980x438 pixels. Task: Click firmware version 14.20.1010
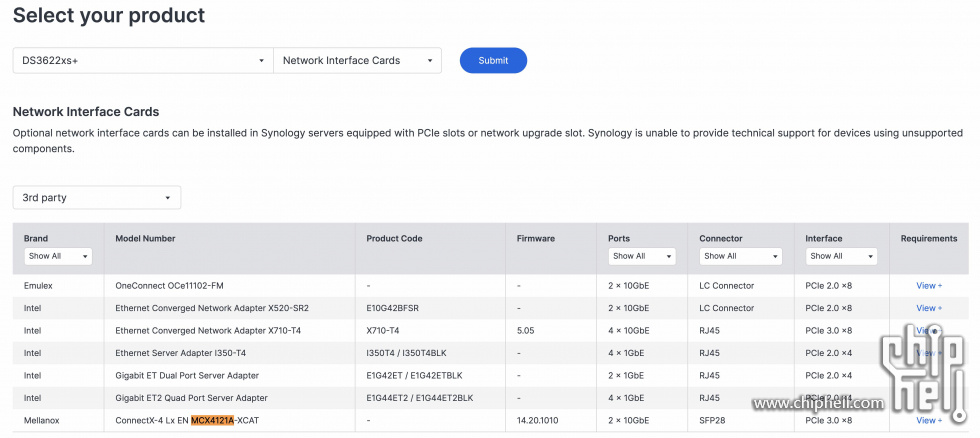point(538,421)
